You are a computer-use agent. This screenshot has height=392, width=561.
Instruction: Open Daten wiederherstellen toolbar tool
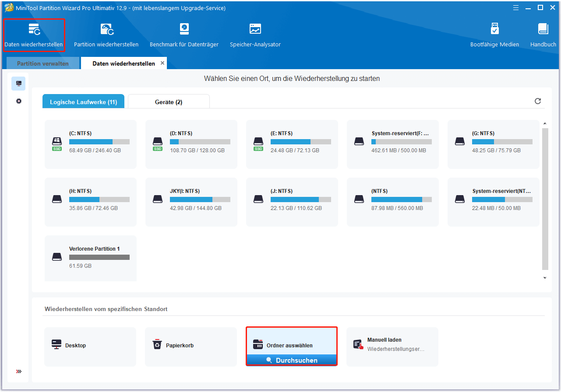(34, 35)
